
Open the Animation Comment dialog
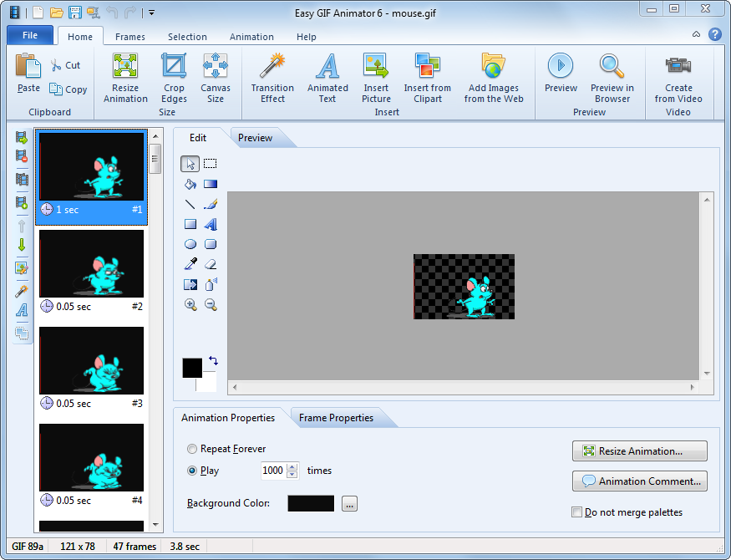click(x=639, y=481)
